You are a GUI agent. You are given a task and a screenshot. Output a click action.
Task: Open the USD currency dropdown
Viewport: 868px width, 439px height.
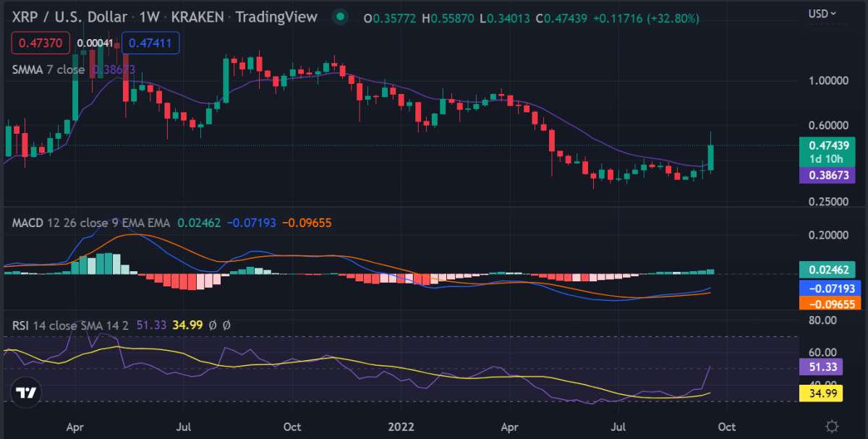pos(822,14)
